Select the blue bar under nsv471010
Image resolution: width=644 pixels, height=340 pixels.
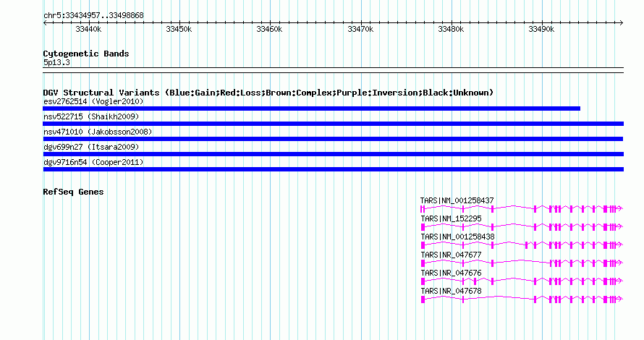(333, 139)
